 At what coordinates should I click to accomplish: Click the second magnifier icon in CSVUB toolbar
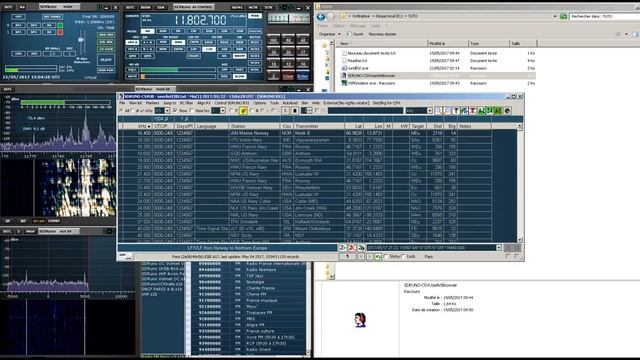(447, 111)
